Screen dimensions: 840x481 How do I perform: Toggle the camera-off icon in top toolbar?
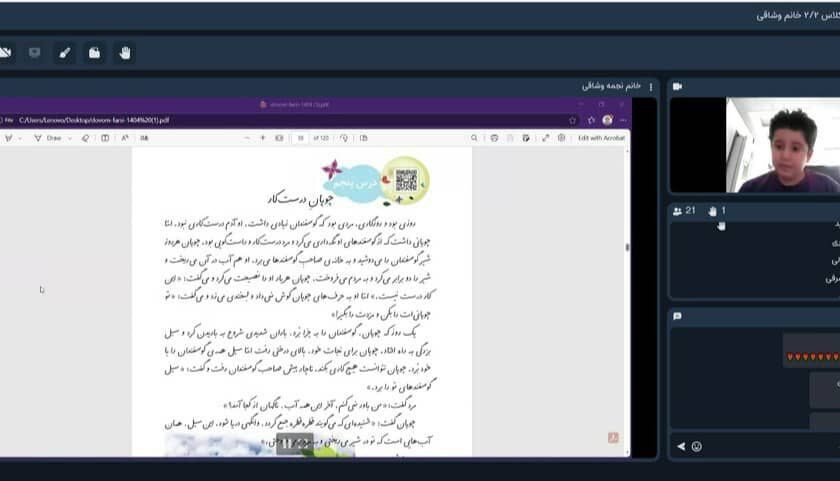click(x=5, y=52)
